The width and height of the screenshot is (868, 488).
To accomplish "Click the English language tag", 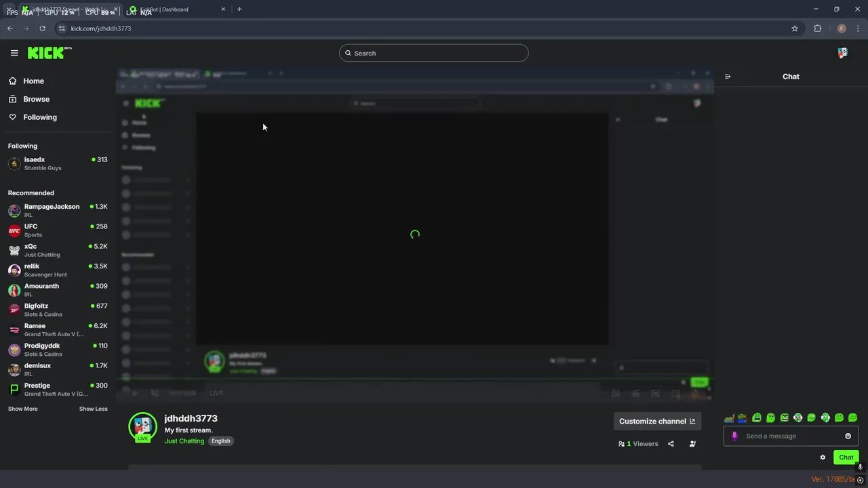I will point(221,441).
